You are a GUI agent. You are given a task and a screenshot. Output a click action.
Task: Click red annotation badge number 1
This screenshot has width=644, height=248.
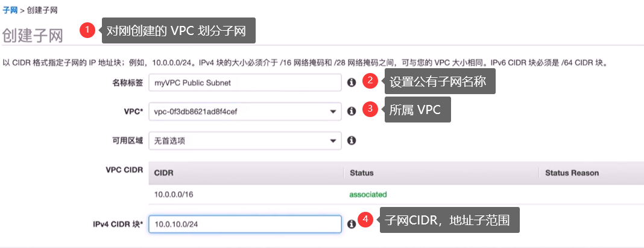pos(87,30)
